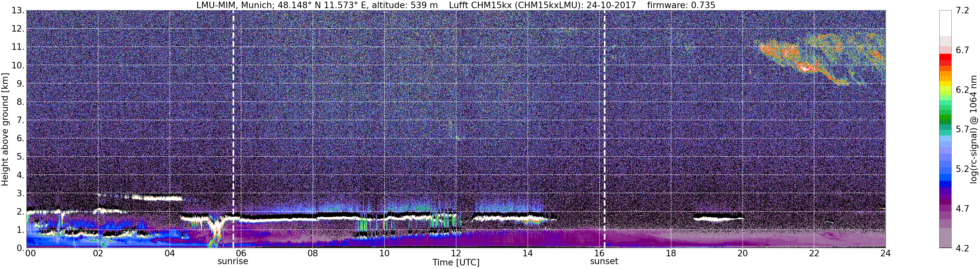The image size is (980, 269).
Task: Click the y-axis tick label '9.'
Action: tap(21, 83)
